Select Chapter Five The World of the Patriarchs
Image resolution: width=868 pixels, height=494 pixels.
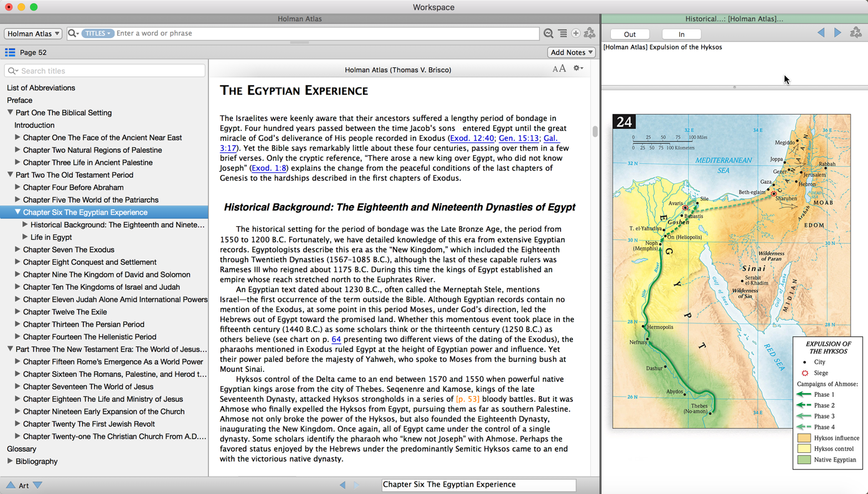[91, 200]
